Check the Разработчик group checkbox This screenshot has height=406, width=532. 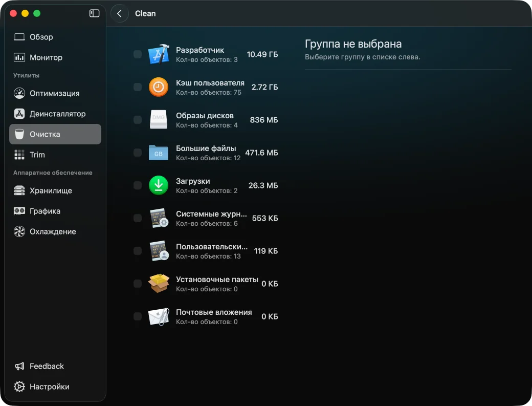pyautogui.click(x=138, y=54)
